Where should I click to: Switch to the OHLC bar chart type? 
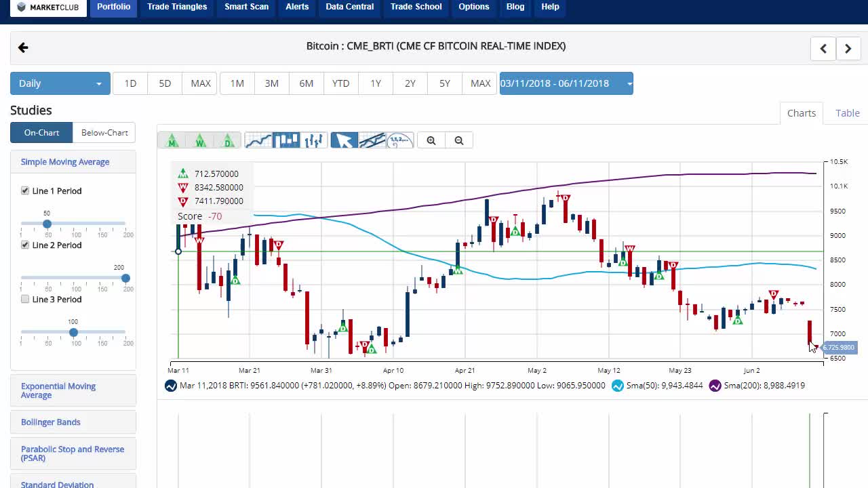pyautogui.click(x=314, y=140)
